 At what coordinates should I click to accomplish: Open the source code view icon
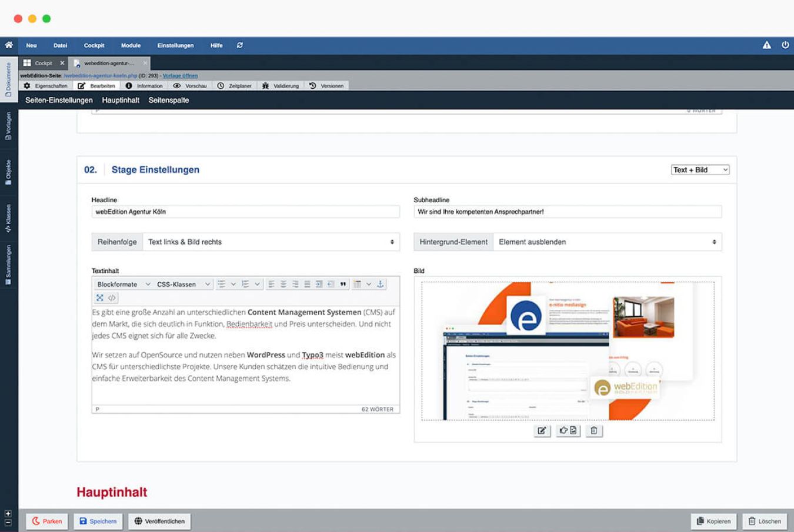pyautogui.click(x=112, y=298)
